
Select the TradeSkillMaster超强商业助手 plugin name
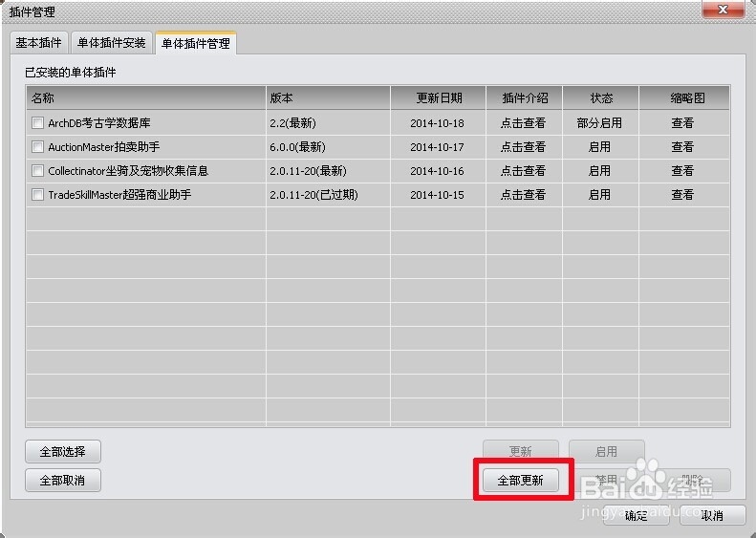tap(119, 195)
